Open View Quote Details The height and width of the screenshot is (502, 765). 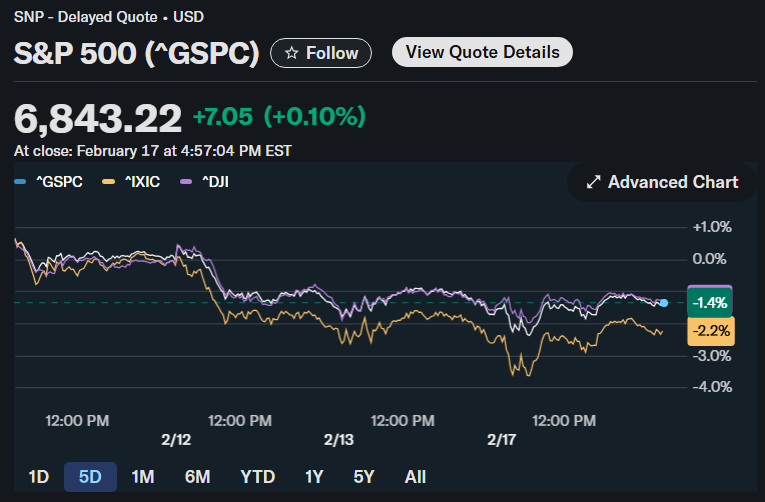482,52
